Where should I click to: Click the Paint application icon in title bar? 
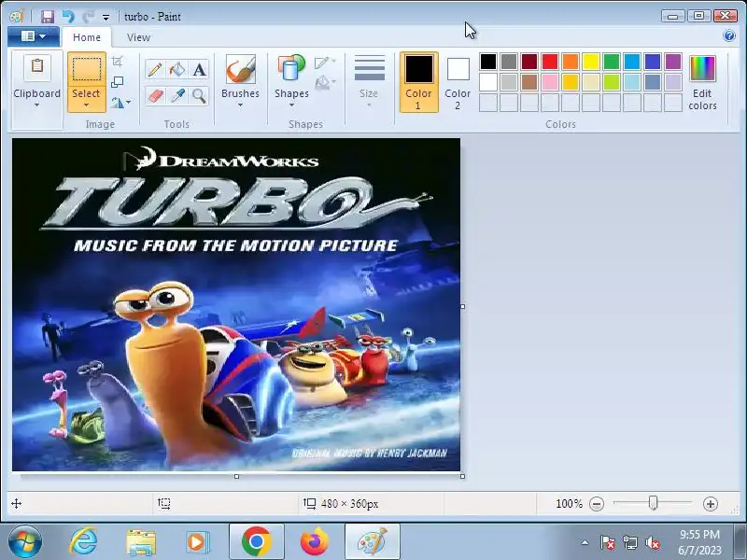point(17,17)
